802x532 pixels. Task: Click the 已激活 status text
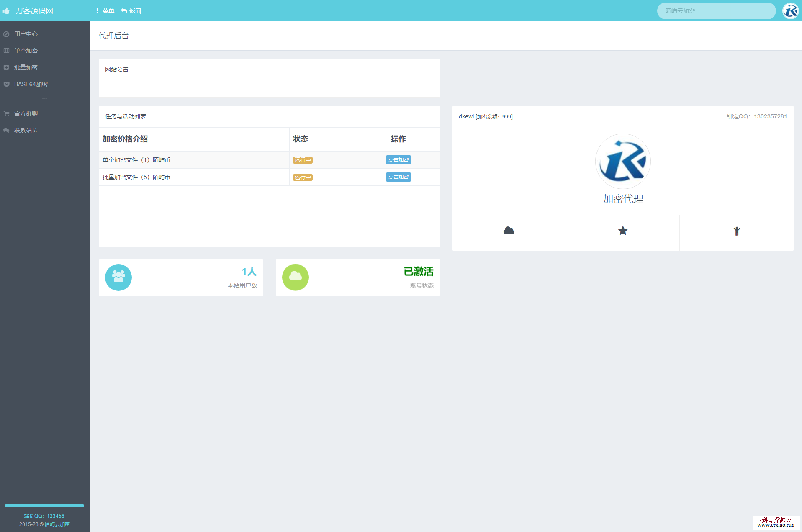pyautogui.click(x=419, y=271)
